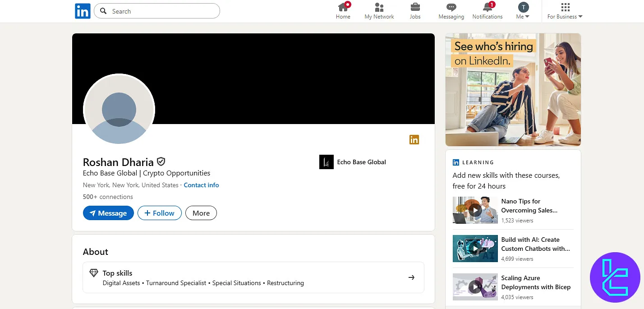Click the 500+ connections text
This screenshot has width=644, height=309.
click(108, 197)
